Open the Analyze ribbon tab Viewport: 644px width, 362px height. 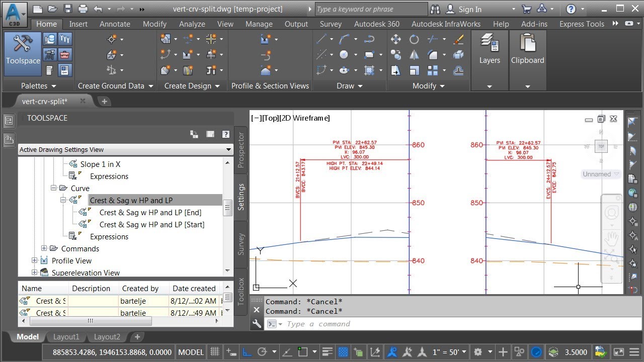192,24
